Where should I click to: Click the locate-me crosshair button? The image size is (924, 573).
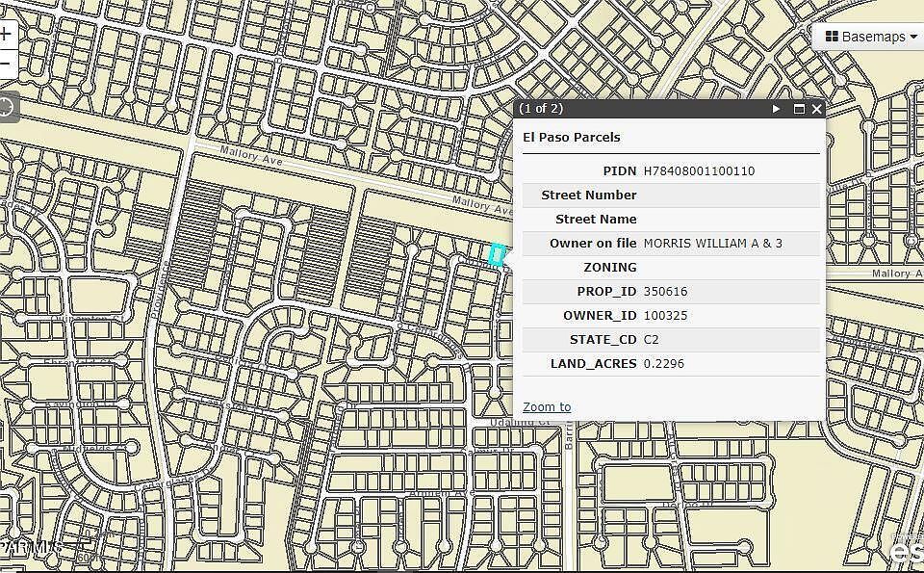(6, 107)
